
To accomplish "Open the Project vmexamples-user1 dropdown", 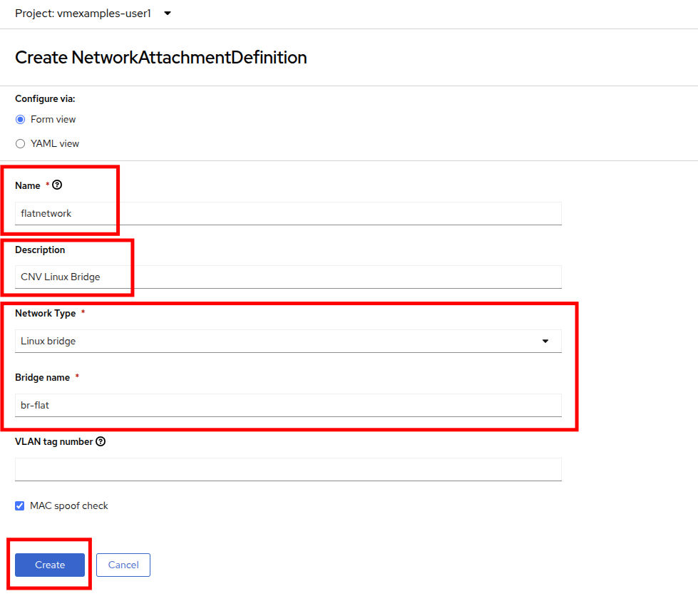I will point(93,14).
